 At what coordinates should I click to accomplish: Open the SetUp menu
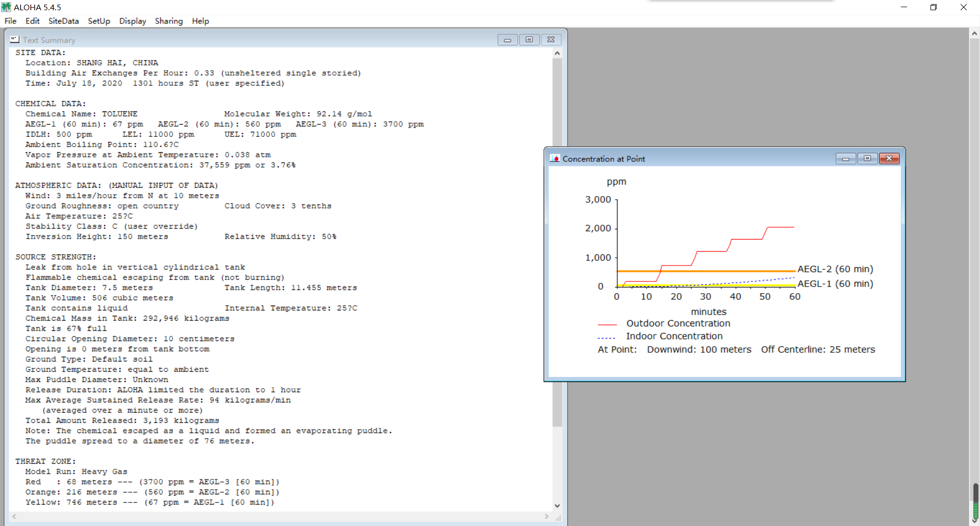pyautogui.click(x=99, y=21)
